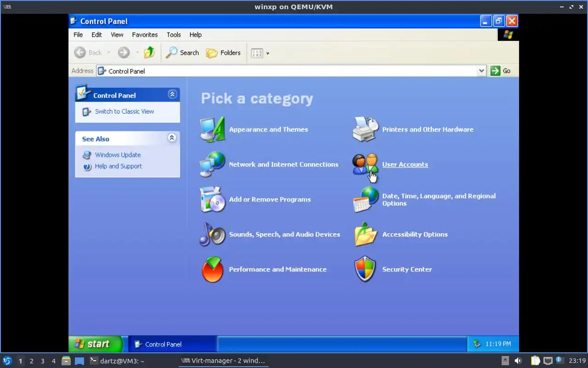Open Sounds, Speech, and Audio Devices icon

[x=212, y=235]
